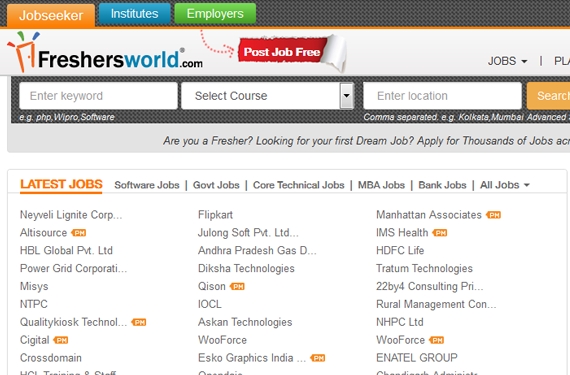Open the Jobseeker tab
The image size is (570, 375).
(51, 15)
